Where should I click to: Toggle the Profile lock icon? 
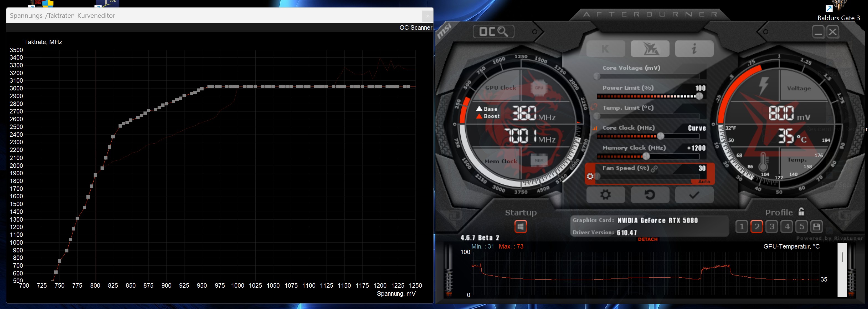click(x=801, y=212)
